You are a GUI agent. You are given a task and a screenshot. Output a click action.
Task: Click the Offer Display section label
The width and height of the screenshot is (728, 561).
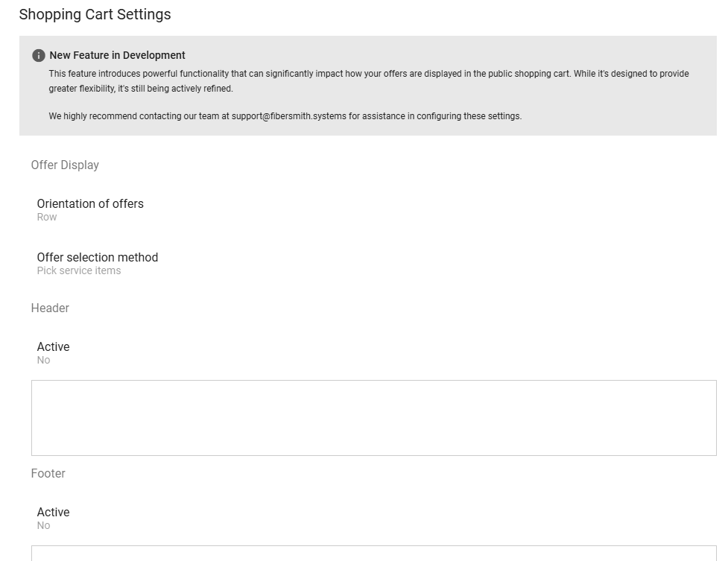tap(65, 165)
